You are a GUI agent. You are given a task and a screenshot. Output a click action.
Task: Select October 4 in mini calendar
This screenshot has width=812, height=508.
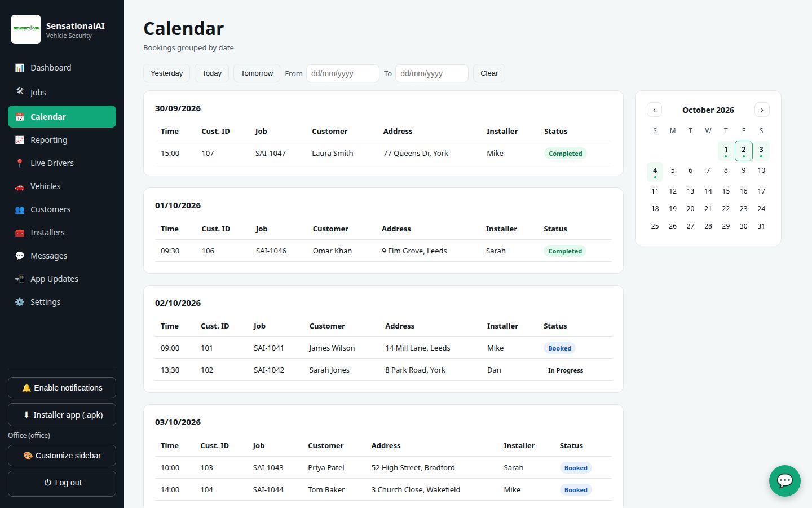(655, 172)
